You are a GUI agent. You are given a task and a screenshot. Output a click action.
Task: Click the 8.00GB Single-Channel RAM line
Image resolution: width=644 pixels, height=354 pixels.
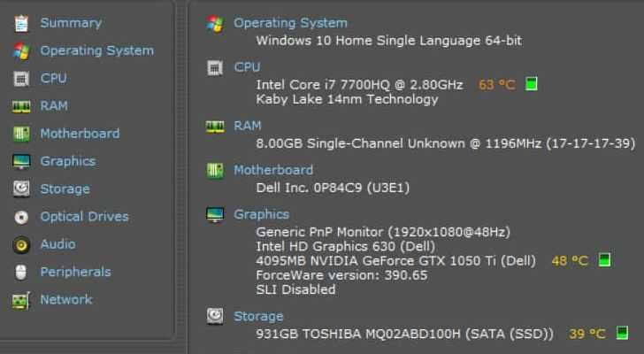(x=446, y=143)
